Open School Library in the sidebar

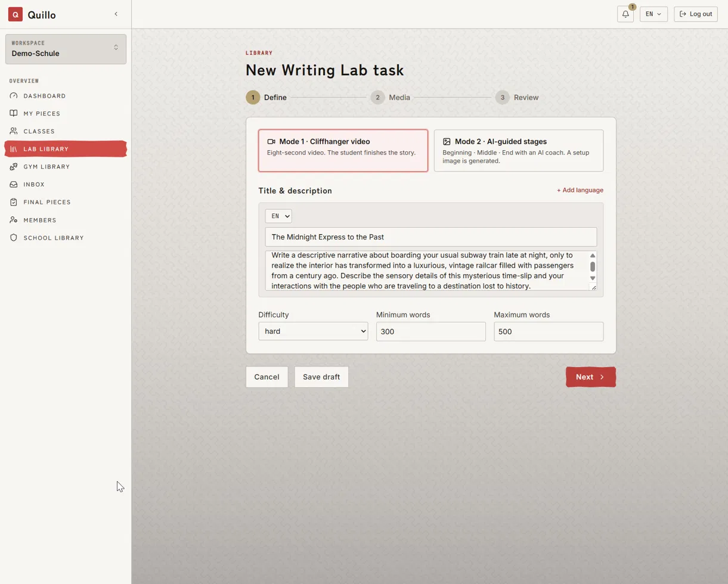[x=66, y=238]
